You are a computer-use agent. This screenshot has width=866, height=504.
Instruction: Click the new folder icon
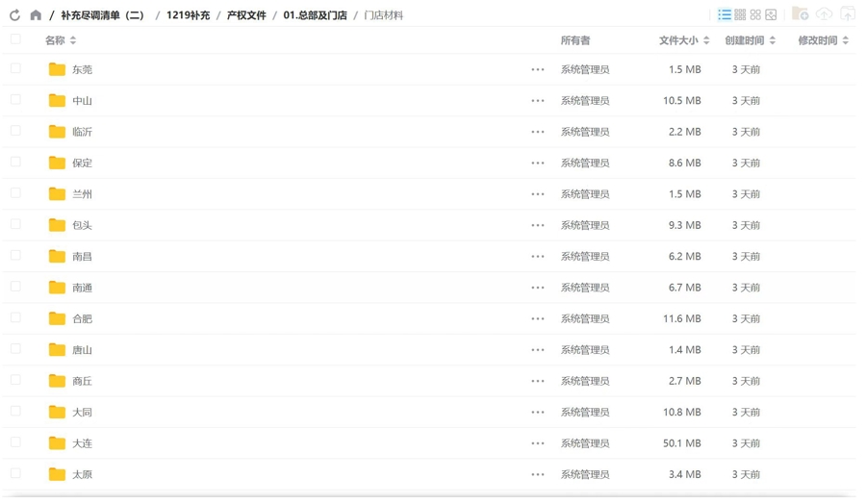coord(800,14)
